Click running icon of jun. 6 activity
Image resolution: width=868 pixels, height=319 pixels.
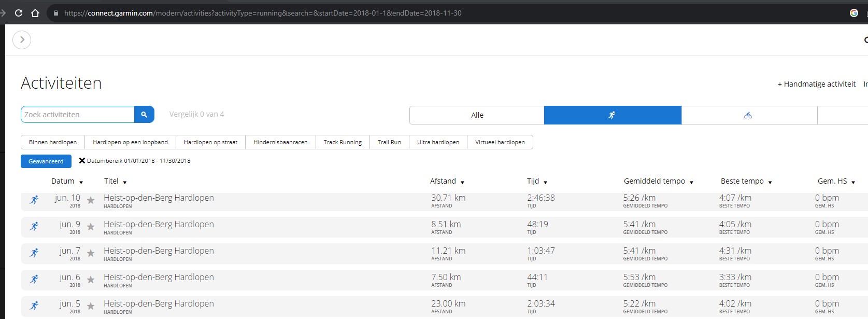[34, 280]
